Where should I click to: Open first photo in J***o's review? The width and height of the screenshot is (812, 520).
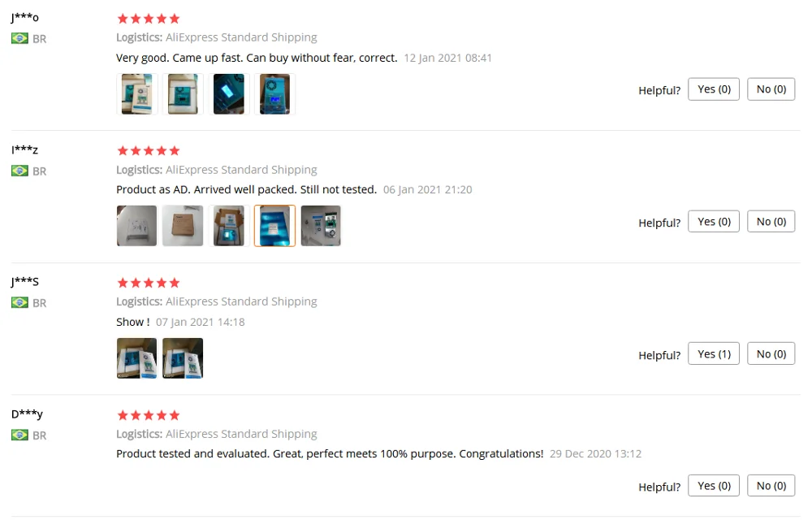[x=136, y=94]
